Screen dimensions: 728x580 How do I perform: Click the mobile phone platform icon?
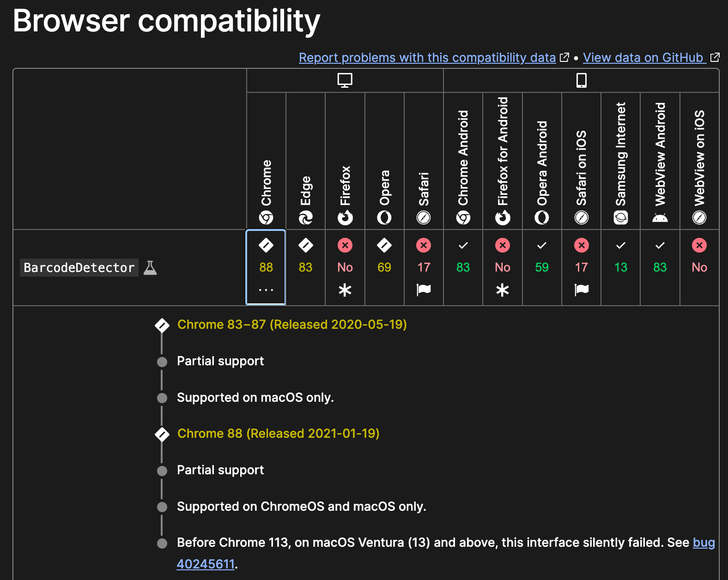coord(582,80)
